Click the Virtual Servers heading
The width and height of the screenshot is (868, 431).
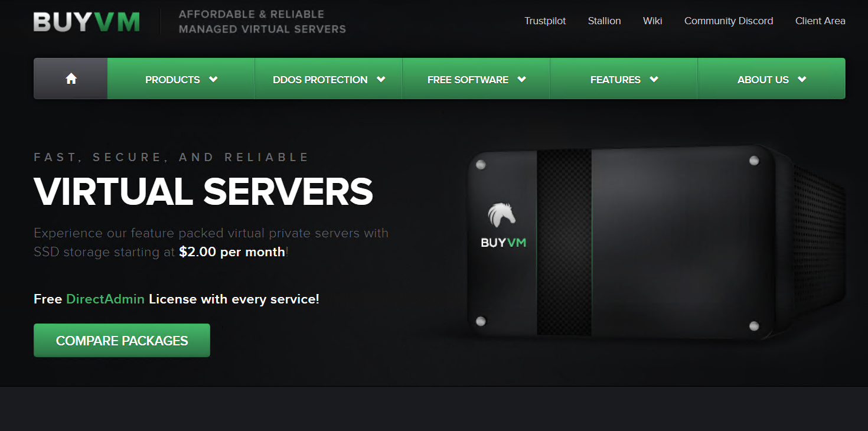click(204, 191)
